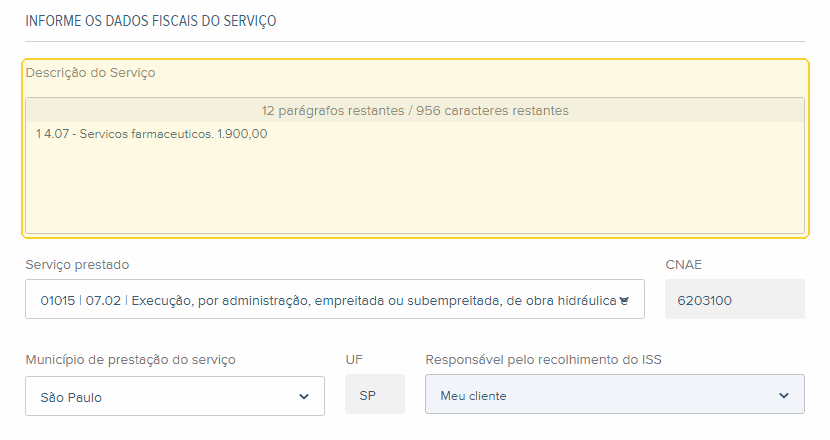Open the Município de prestação dropdown São Paulo
830x440 pixels.
coord(175,396)
